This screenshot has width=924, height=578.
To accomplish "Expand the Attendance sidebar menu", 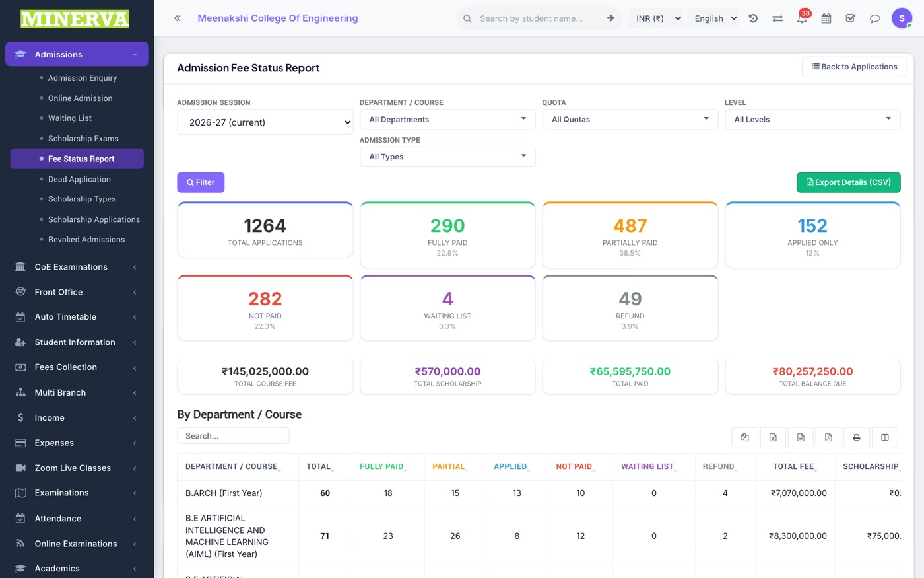I will tap(77, 519).
